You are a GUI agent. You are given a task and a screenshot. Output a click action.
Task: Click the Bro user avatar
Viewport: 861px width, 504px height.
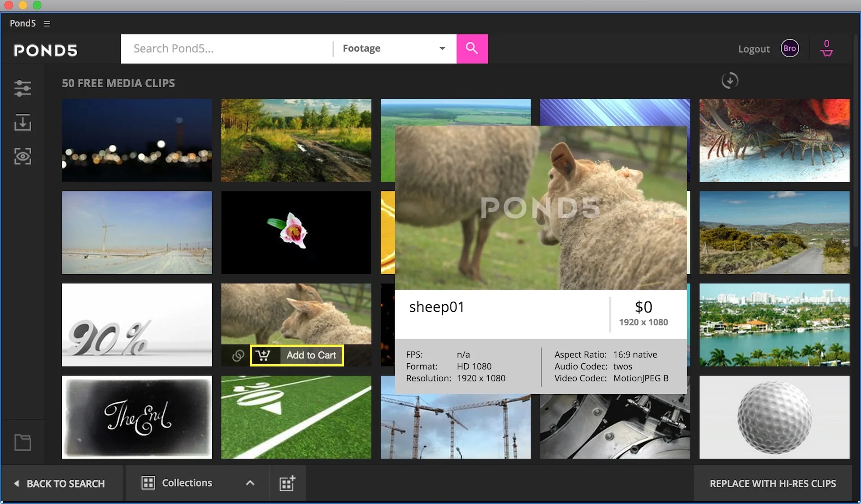click(x=790, y=48)
